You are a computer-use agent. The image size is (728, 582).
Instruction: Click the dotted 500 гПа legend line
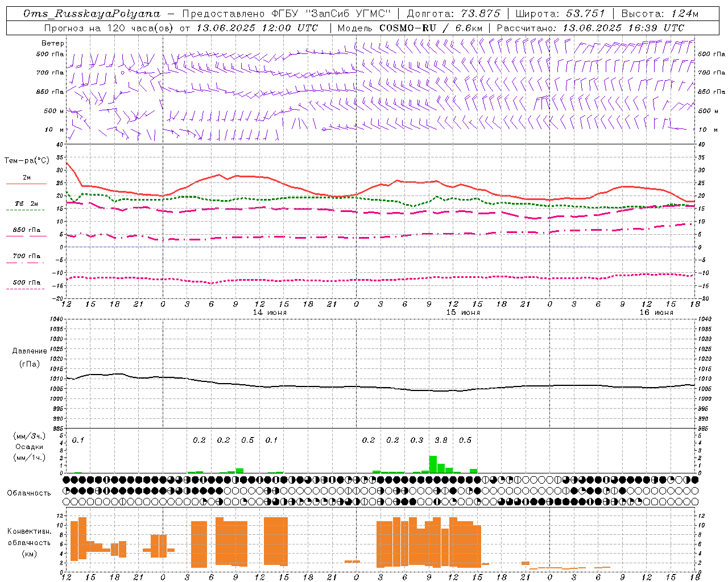coord(25,289)
